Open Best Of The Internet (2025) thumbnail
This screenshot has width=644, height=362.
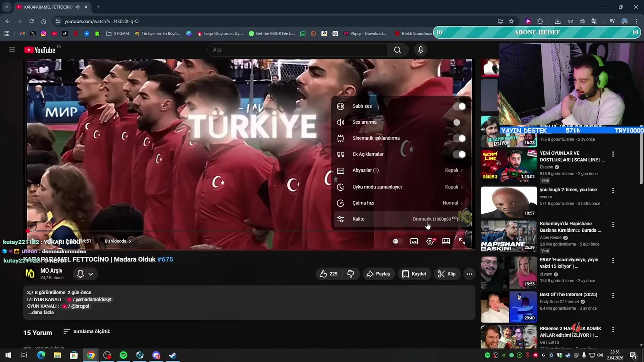pyautogui.click(x=509, y=307)
